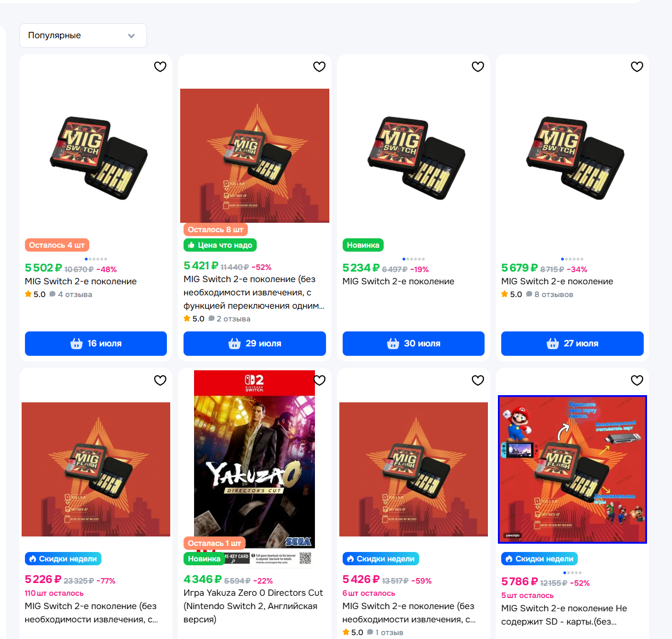
Task: Add to cart with 16 июля delivery
Action: point(96,344)
